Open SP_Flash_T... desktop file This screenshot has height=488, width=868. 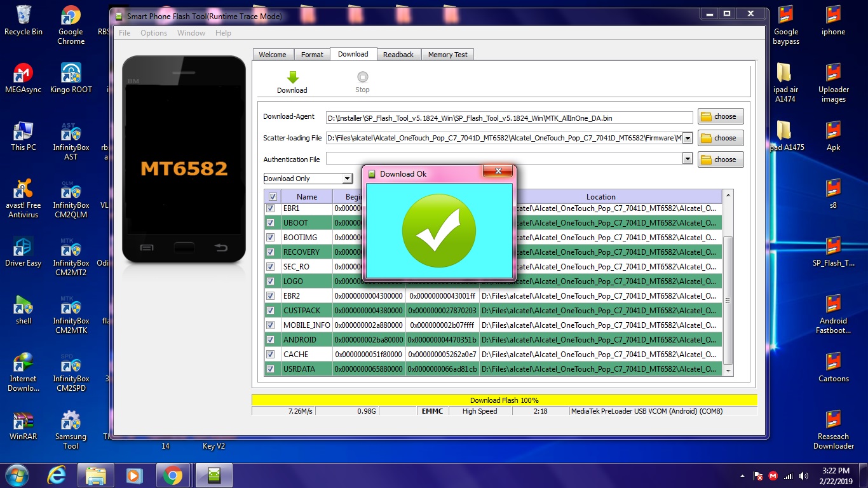click(833, 252)
